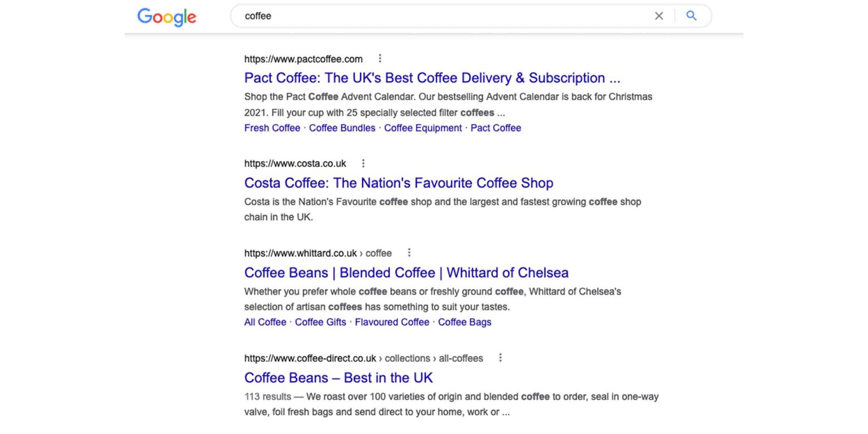Click the '113 results' snippet text

tap(268, 397)
